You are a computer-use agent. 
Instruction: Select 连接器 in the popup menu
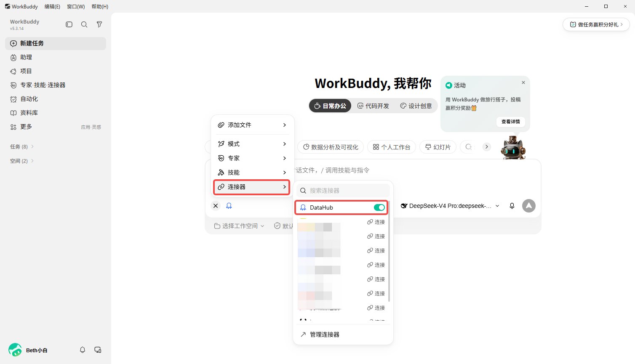[252, 187]
